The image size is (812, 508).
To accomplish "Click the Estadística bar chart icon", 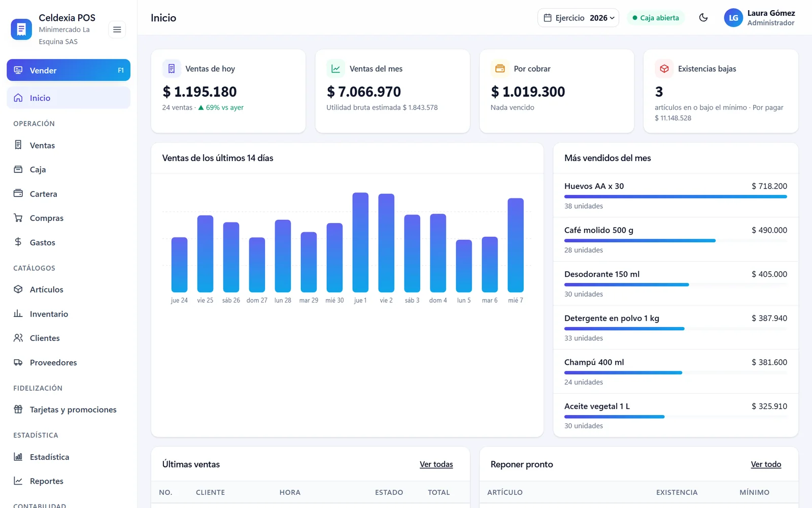I will point(18,457).
